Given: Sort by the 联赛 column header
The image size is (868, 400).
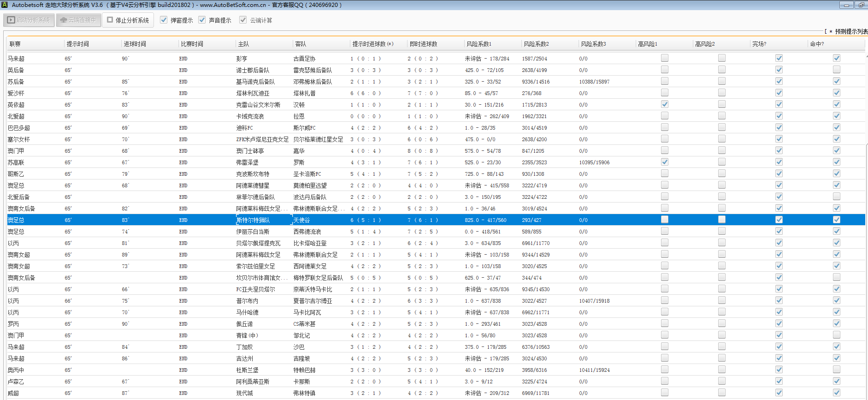Looking at the screenshot, I should [15, 44].
